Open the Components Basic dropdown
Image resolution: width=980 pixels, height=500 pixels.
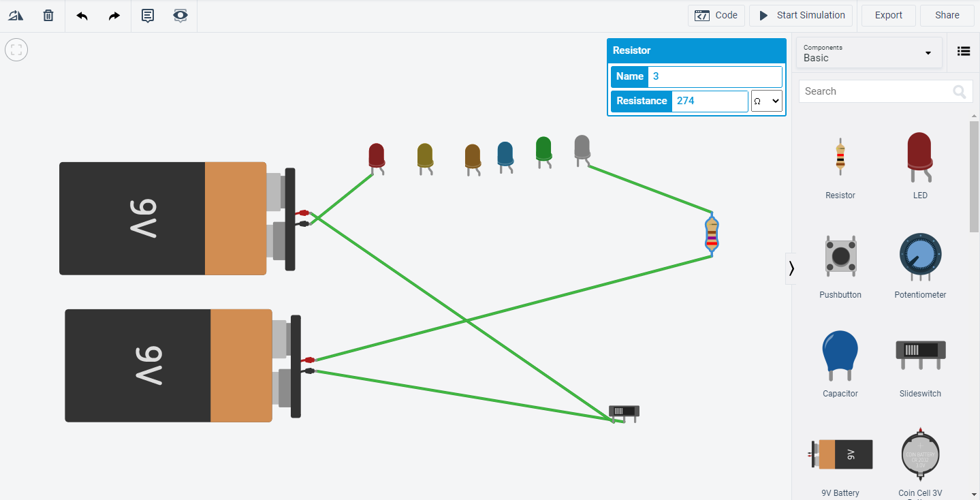869,53
